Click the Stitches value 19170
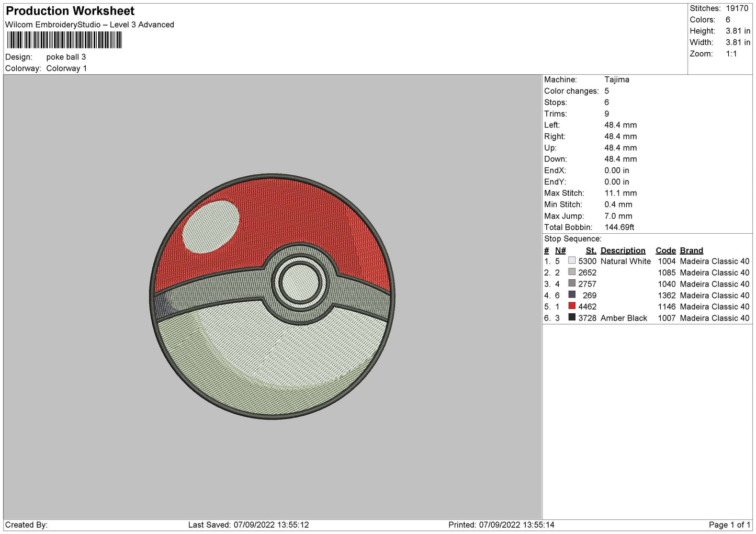The image size is (756, 534). click(x=737, y=8)
